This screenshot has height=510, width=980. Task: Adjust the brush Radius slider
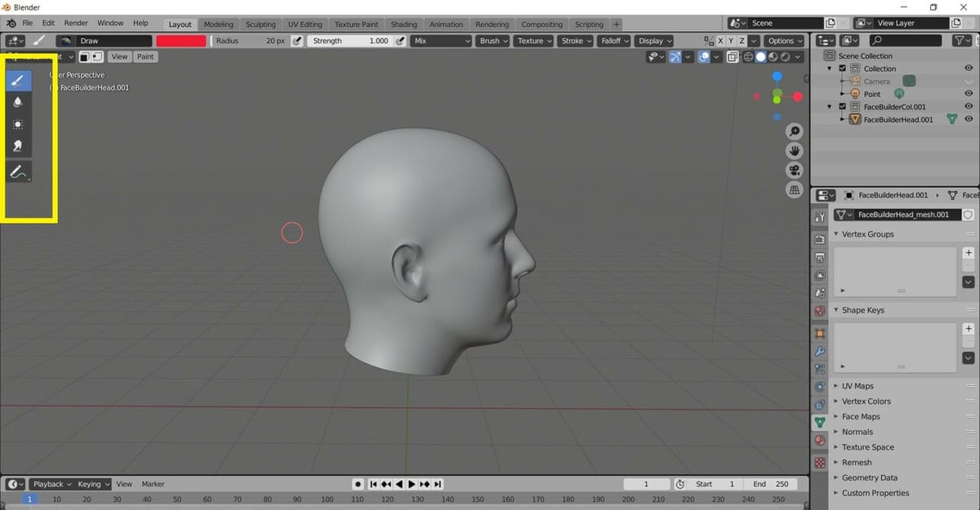tap(251, 41)
